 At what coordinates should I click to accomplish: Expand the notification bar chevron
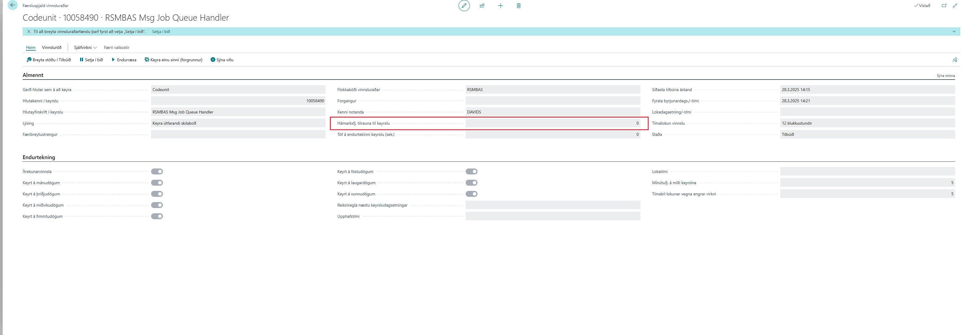(954, 32)
